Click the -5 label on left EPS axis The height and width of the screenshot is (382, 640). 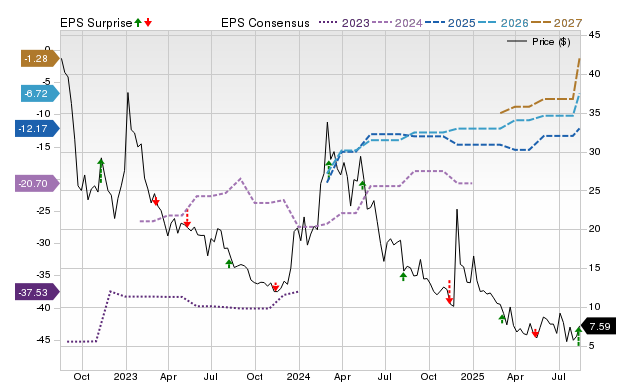pyautogui.click(x=46, y=82)
